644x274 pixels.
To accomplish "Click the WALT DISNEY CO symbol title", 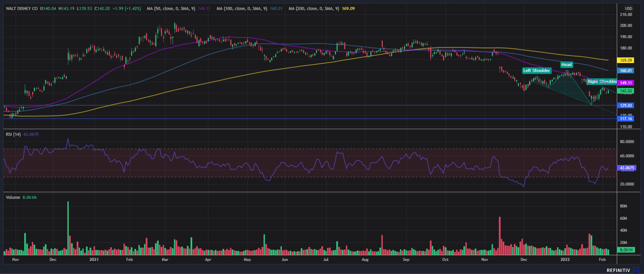I will [22, 8].
